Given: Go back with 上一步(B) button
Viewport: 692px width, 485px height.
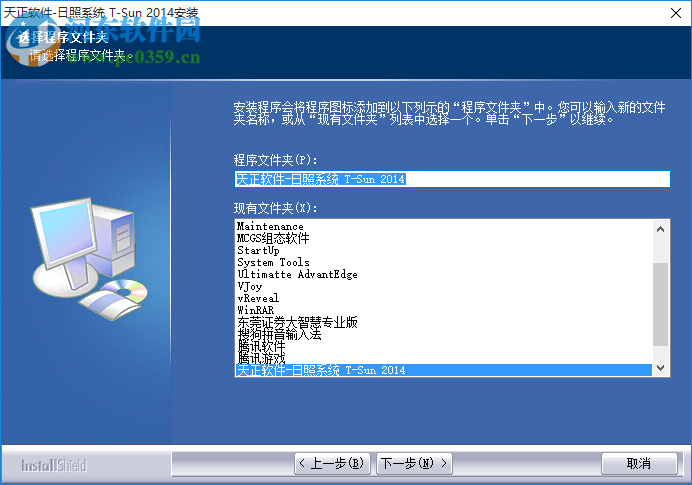Looking at the screenshot, I should (x=332, y=463).
